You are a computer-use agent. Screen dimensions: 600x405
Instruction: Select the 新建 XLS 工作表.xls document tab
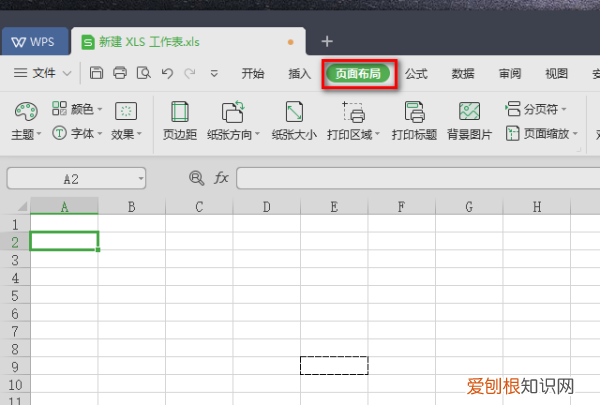click(188, 41)
